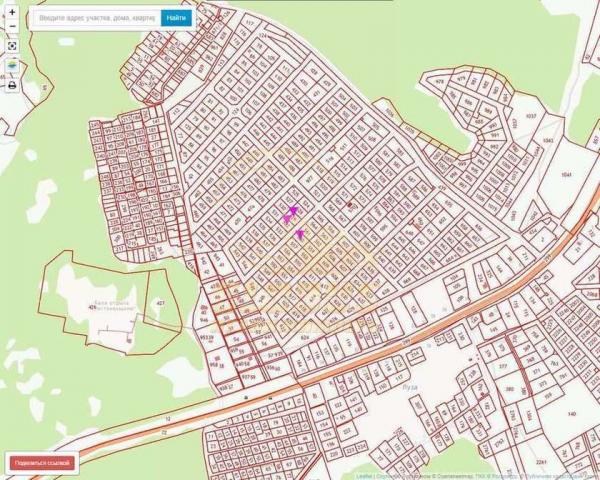This screenshot has height=480, width=600.
Task: Select parcel labeled 427
Action: [x=161, y=303]
